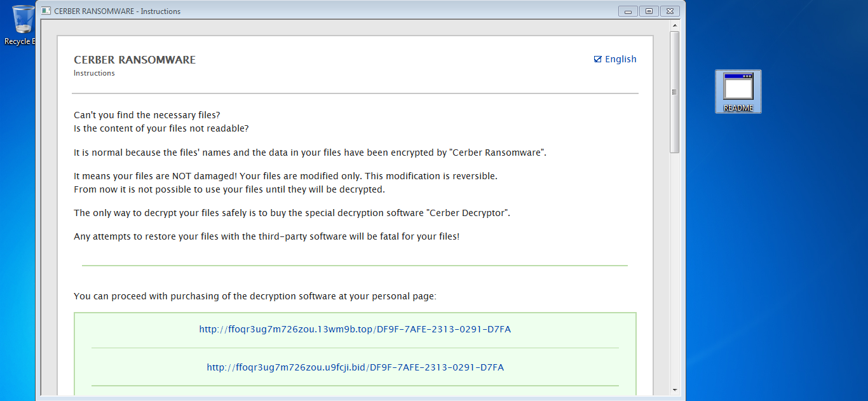Open the English language selector
Image resolution: width=868 pixels, height=401 pixels.
[x=620, y=59]
